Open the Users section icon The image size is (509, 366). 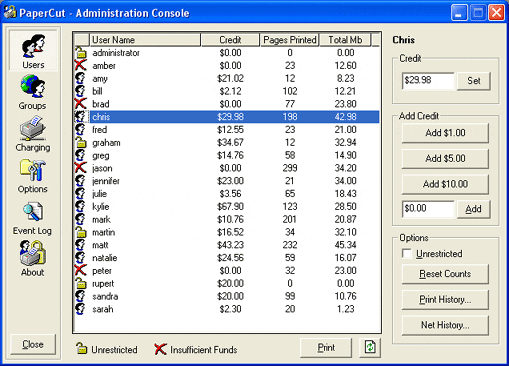(33, 46)
